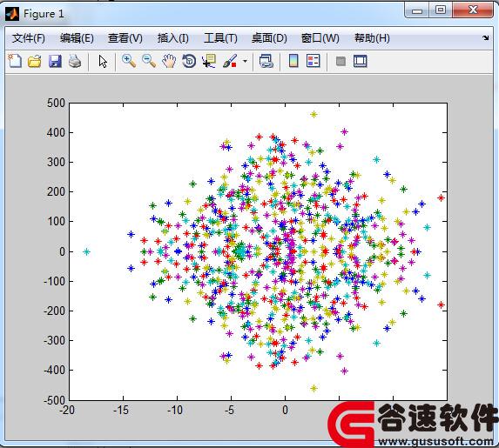The image size is (499, 448).
Task: Print the figure using the printer icon
Action: point(75,61)
